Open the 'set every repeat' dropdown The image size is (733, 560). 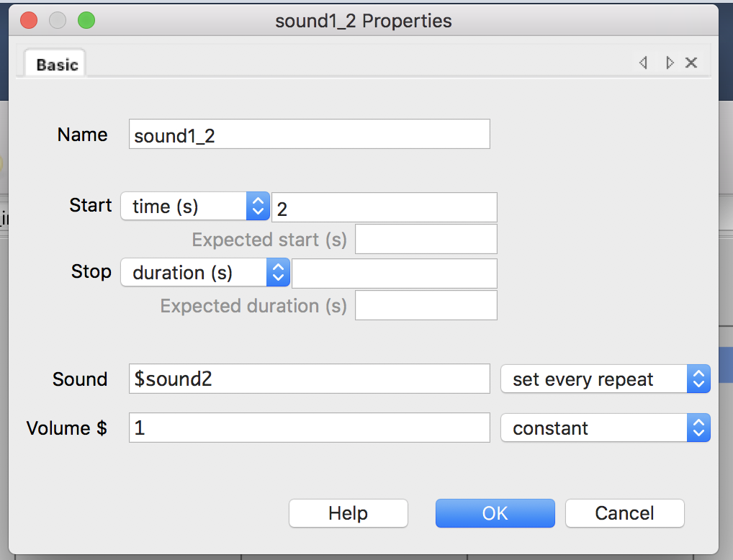(605, 379)
